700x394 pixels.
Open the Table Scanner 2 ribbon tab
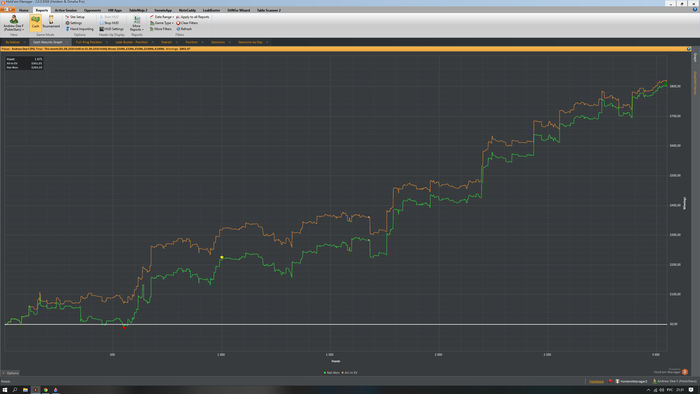[269, 10]
